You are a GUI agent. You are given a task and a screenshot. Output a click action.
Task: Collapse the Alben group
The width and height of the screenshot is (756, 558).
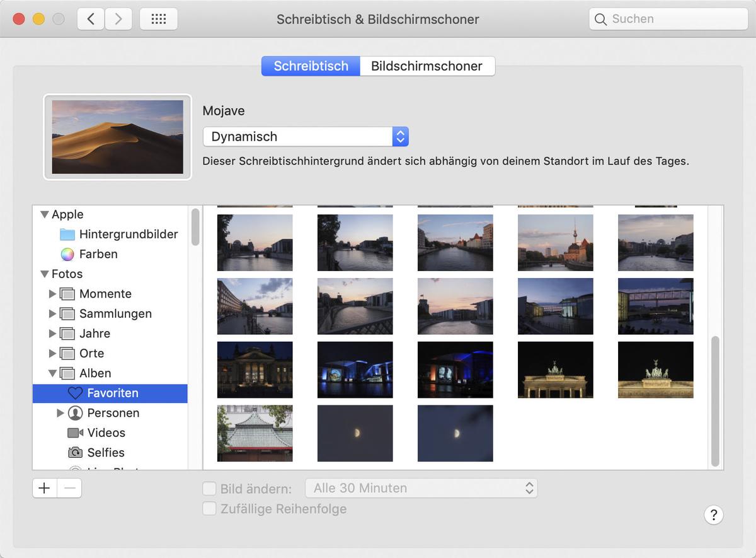[x=53, y=373]
